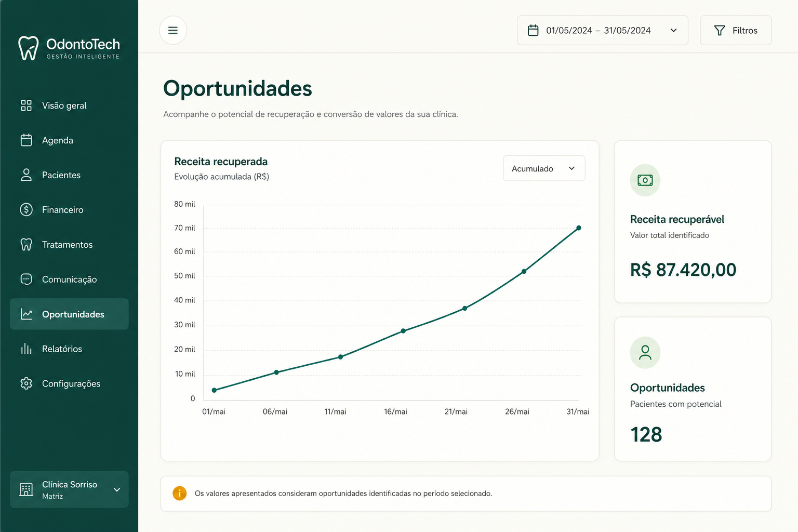This screenshot has height=532, width=798.
Task: Click the Tratamentos tooth icon
Action: click(x=26, y=245)
